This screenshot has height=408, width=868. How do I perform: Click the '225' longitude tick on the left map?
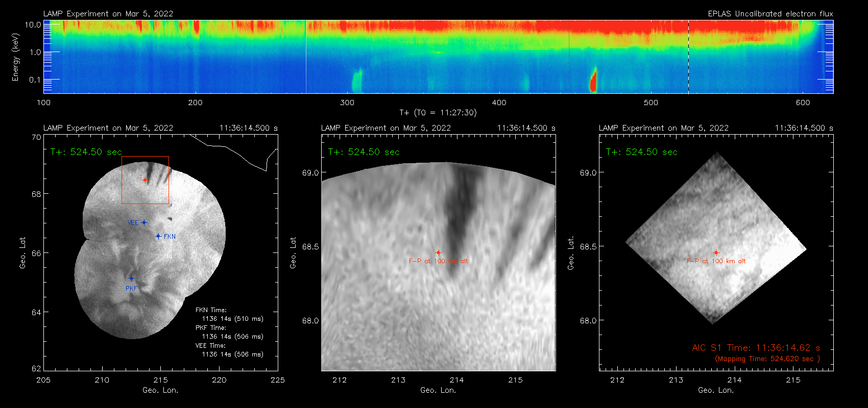tap(278, 380)
